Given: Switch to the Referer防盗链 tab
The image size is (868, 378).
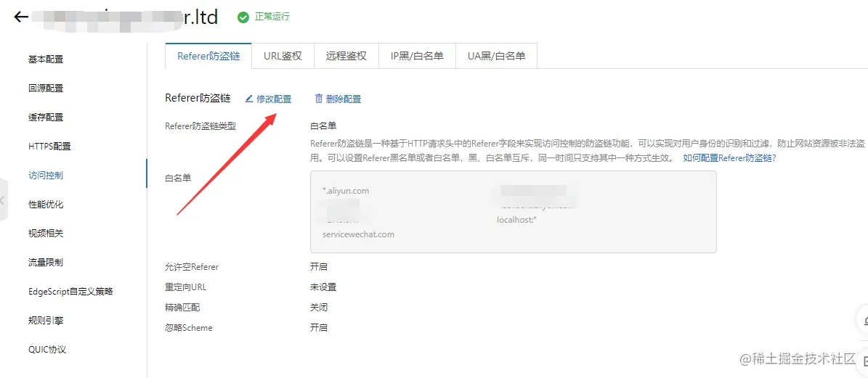Looking at the screenshot, I should click(x=208, y=56).
